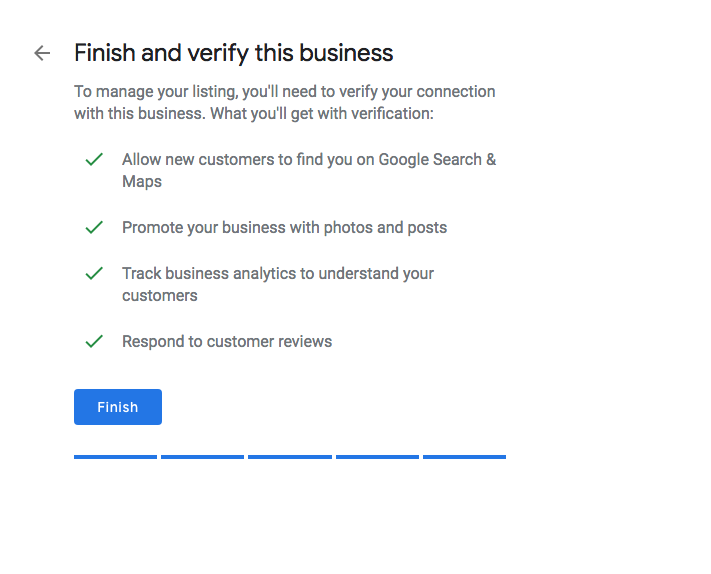Click the Finish button
This screenshot has width=711, height=574.
point(118,407)
